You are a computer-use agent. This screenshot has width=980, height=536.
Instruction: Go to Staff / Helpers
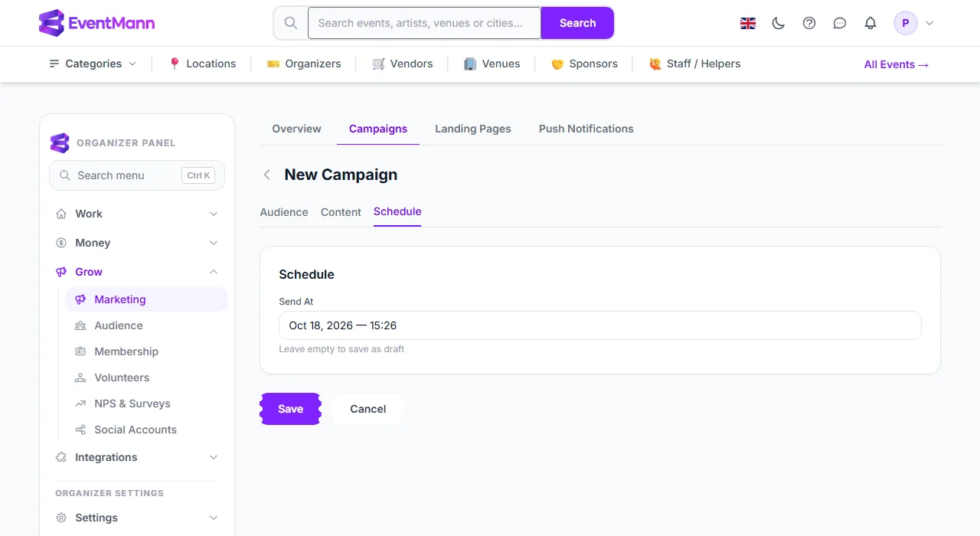tap(695, 64)
